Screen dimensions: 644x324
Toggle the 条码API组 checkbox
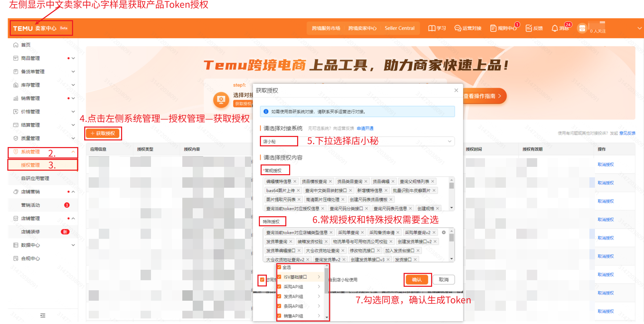(x=279, y=306)
